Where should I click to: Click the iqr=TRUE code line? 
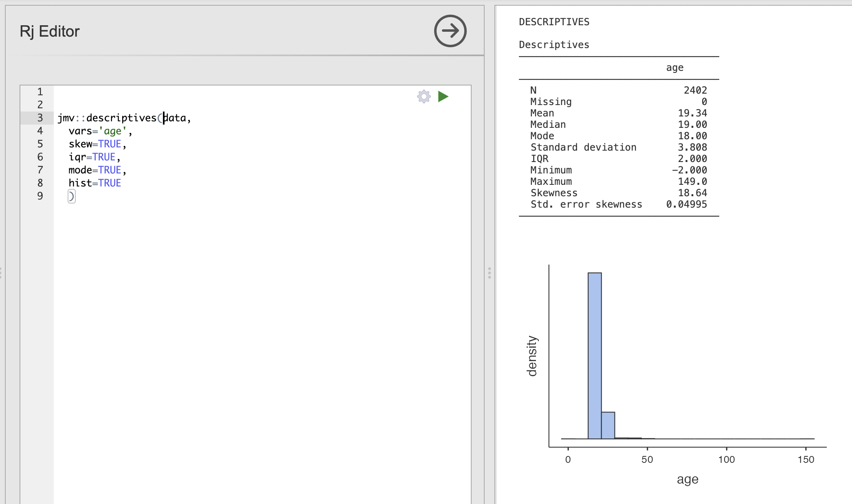pyautogui.click(x=94, y=157)
